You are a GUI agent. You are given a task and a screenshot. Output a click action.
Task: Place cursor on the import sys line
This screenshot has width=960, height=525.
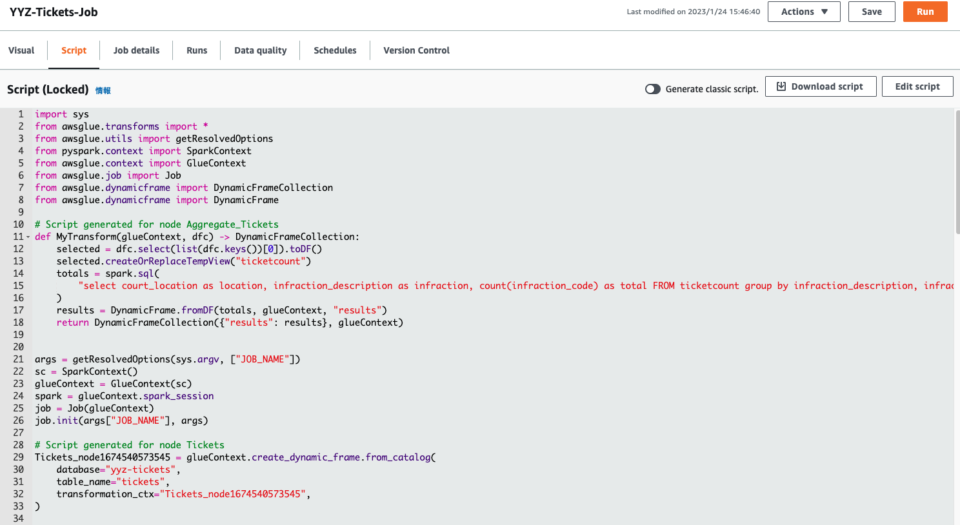click(62, 114)
